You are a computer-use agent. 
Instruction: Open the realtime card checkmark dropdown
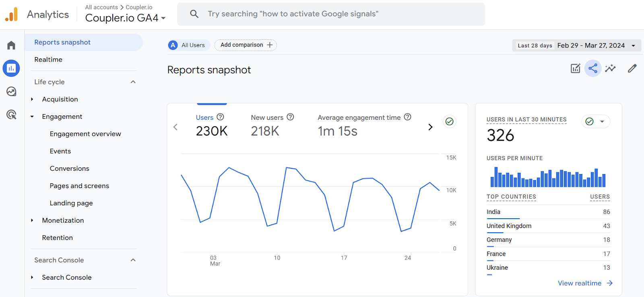596,121
